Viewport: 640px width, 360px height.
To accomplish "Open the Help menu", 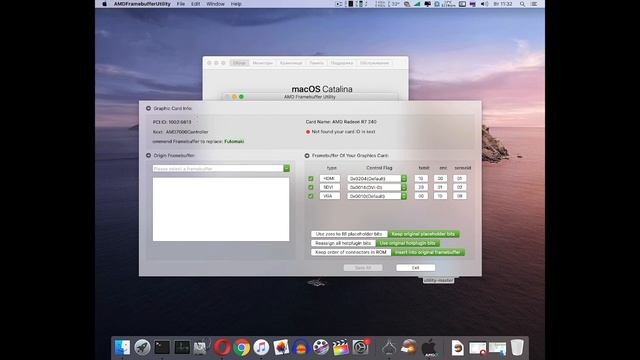I will coord(236,4).
